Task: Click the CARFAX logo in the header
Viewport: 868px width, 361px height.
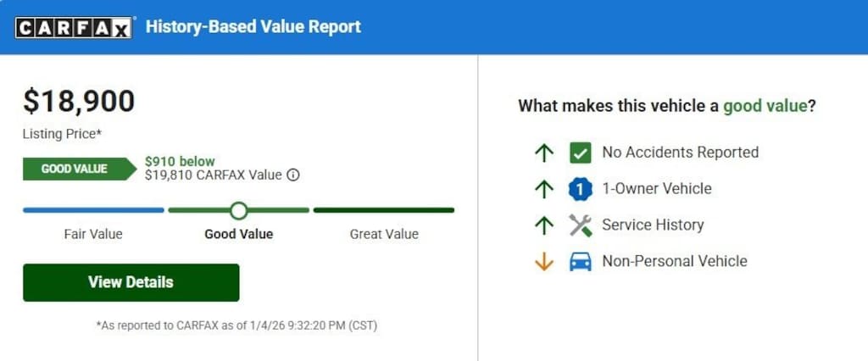Action: coord(75,27)
